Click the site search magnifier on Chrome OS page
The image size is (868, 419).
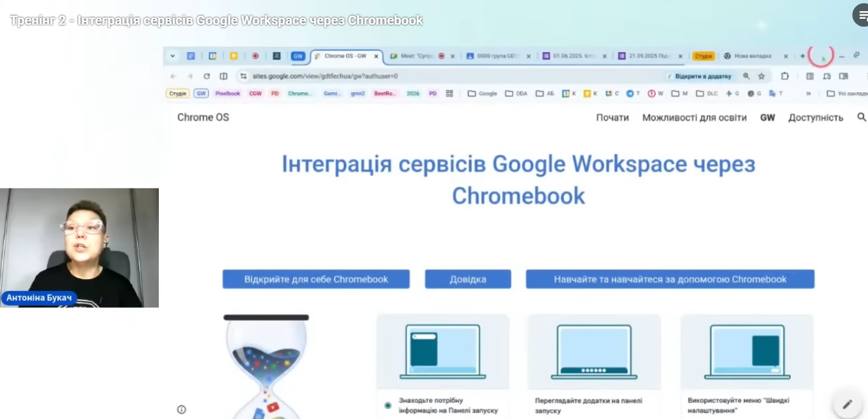862,118
